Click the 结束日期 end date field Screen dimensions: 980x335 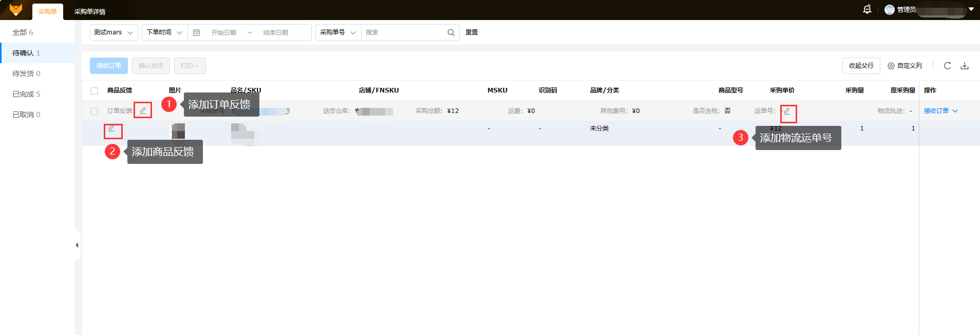pyautogui.click(x=276, y=32)
